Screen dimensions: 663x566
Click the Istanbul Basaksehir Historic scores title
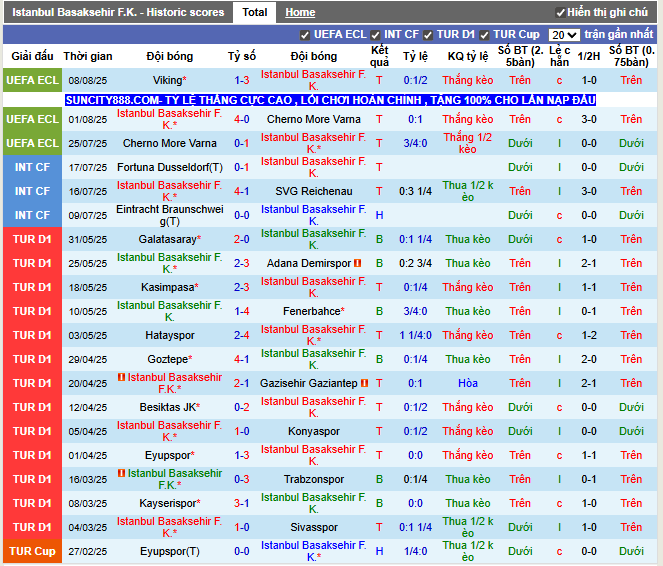(x=118, y=12)
